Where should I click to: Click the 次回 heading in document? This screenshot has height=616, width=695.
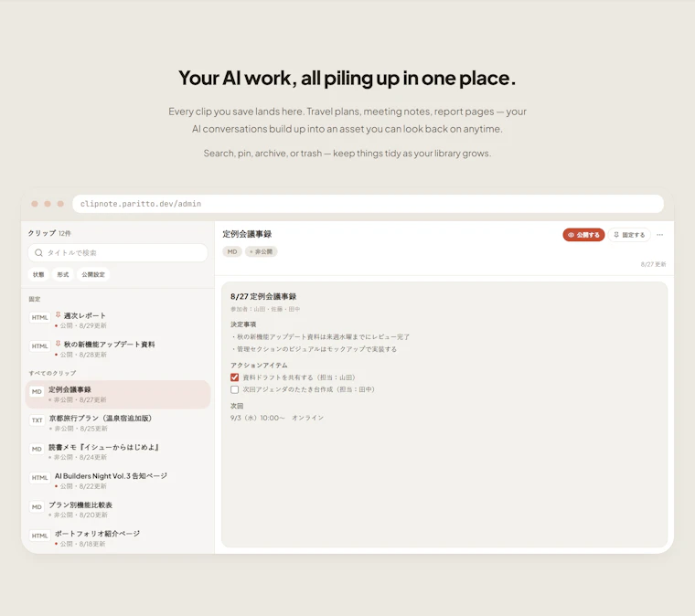click(237, 406)
